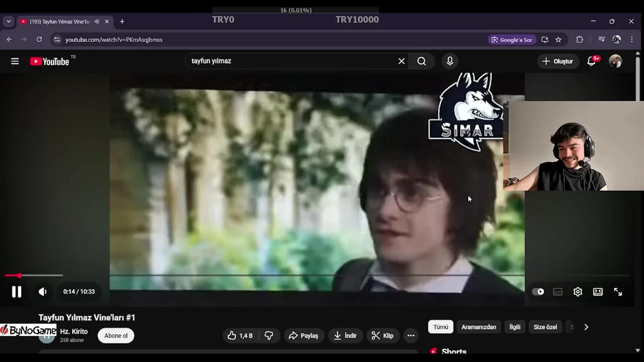Enter full screen mode
Image resolution: width=644 pixels, height=362 pixels.
pyautogui.click(x=618, y=292)
